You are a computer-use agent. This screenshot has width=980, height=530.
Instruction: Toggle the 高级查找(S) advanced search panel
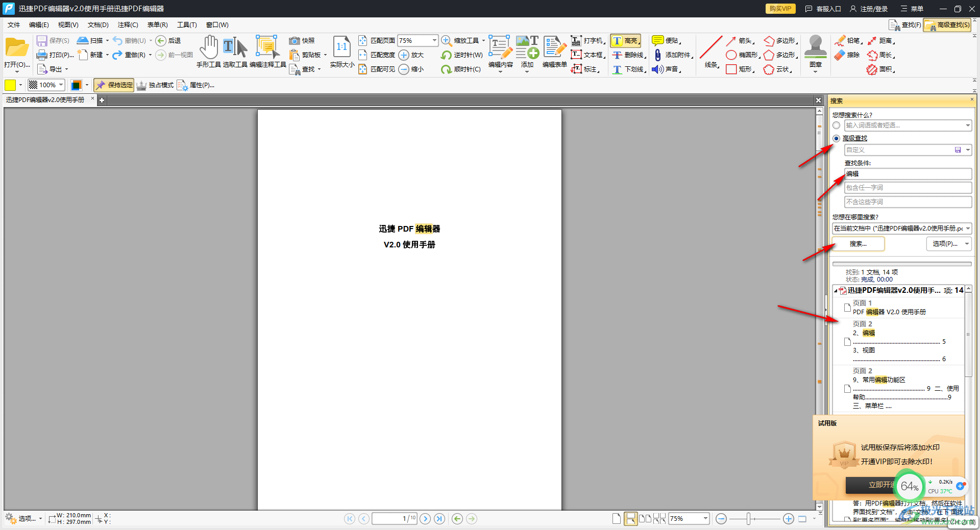[947, 24]
